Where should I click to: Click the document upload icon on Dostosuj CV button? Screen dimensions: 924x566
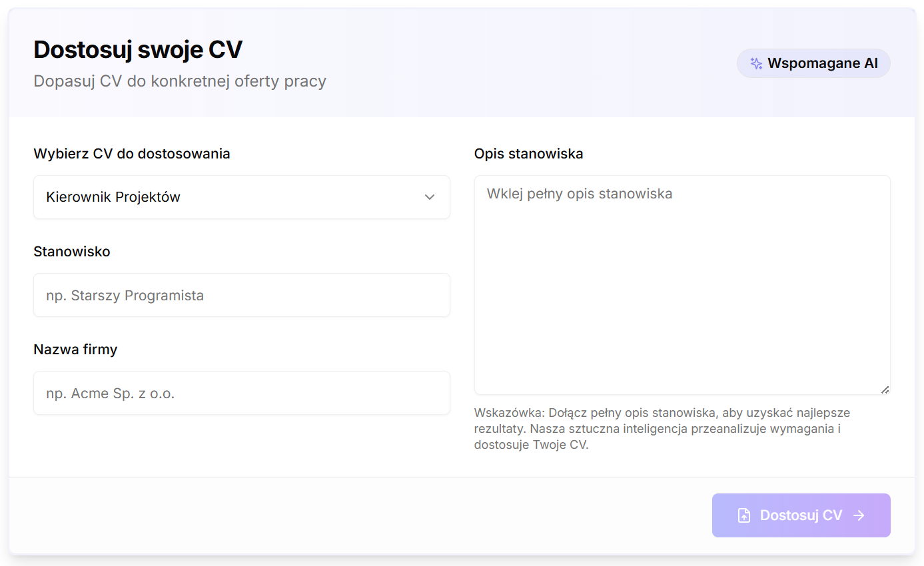[x=743, y=515]
